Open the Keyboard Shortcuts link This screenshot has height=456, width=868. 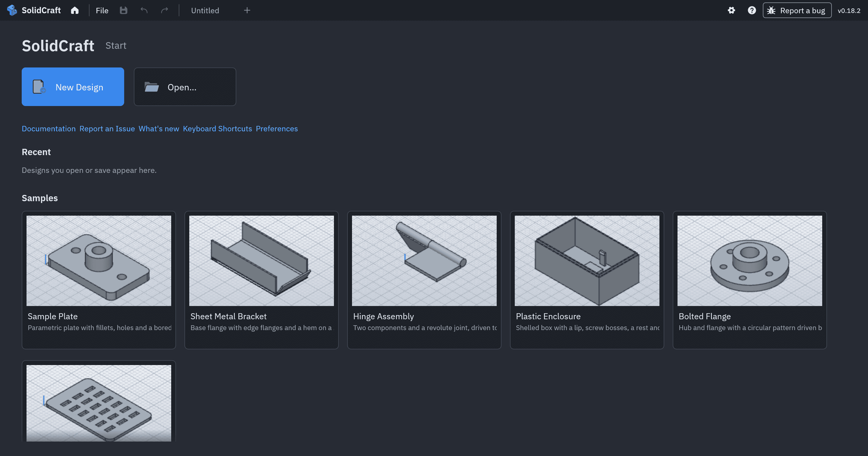[x=217, y=129]
